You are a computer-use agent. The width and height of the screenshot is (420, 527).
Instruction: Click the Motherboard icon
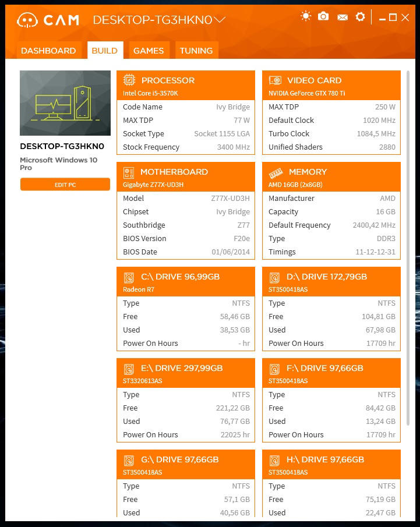click(129, 172)
